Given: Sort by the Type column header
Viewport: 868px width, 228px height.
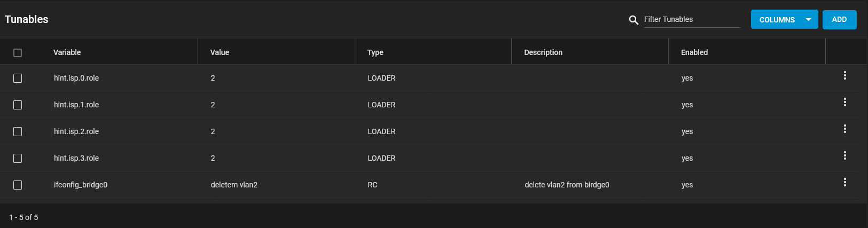Looking at the screenshot, I should click(x=375, y=52).
